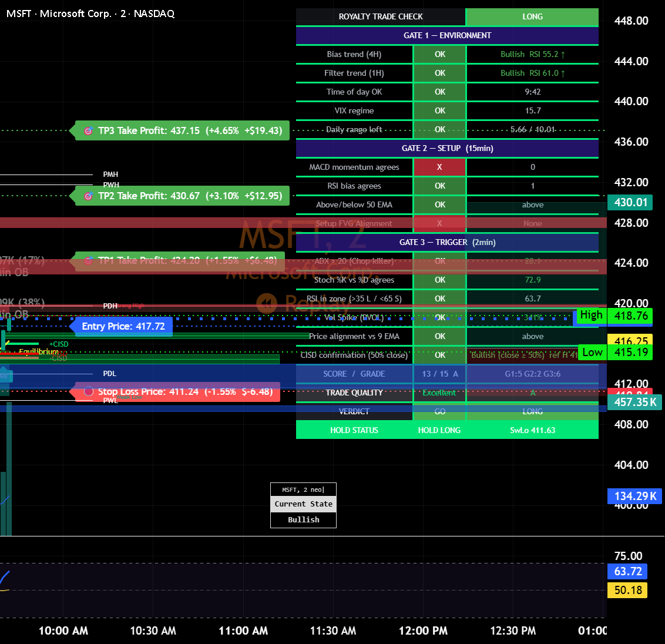Click the VIX regime value 15.7

pyautogui.click(x=533, y=110)
